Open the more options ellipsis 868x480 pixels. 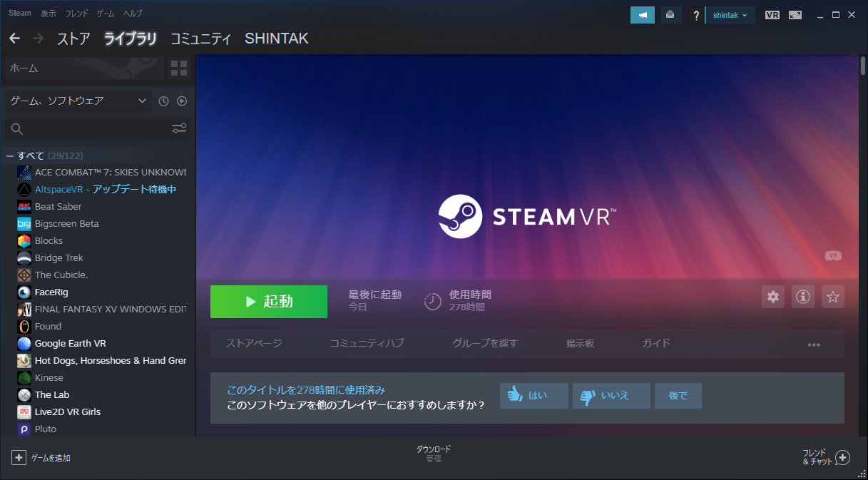[814, 344]
